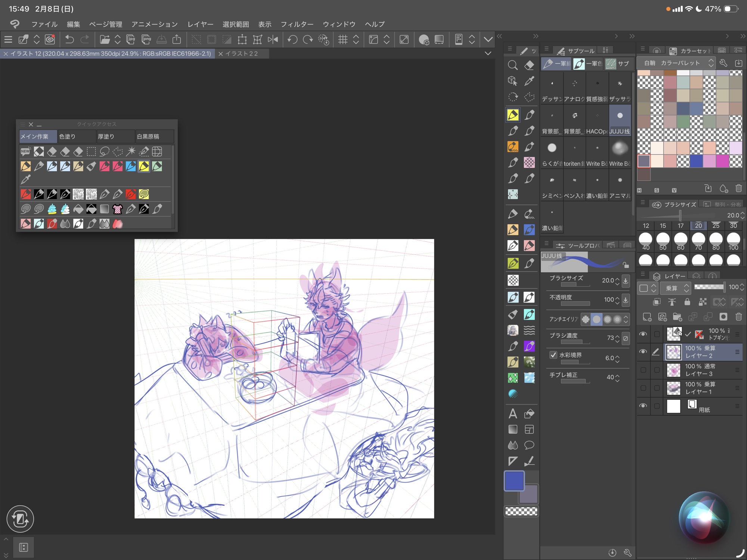Click the new raster layer icon
Image resolution: width=747 pixels, height=560 pixels.
[647, 317]
